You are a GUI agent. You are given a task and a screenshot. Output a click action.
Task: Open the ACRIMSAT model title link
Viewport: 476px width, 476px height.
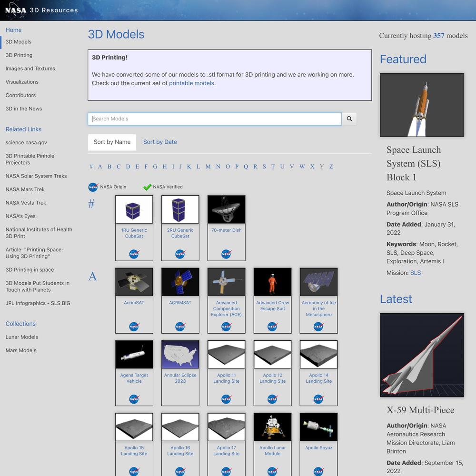coord(180,303)
